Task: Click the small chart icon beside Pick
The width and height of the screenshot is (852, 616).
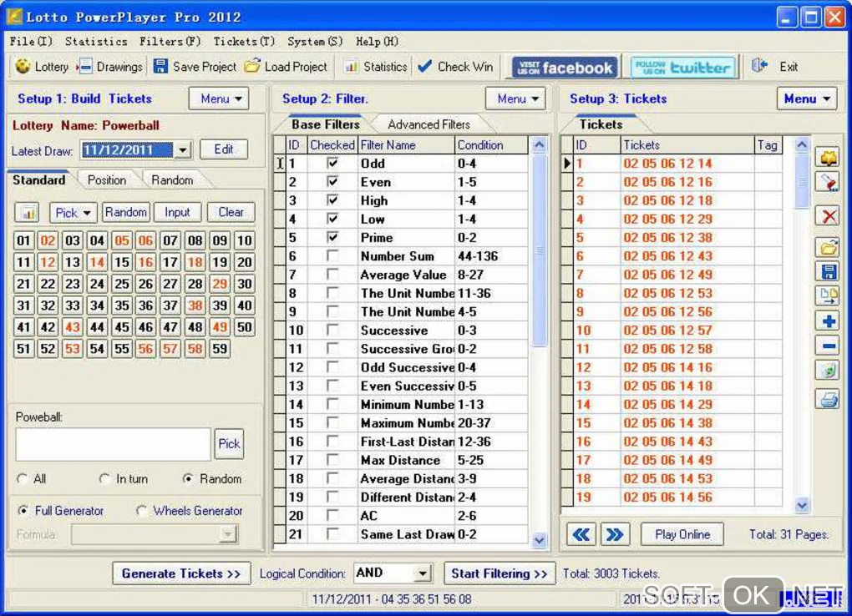Action: tap(28, 212)
